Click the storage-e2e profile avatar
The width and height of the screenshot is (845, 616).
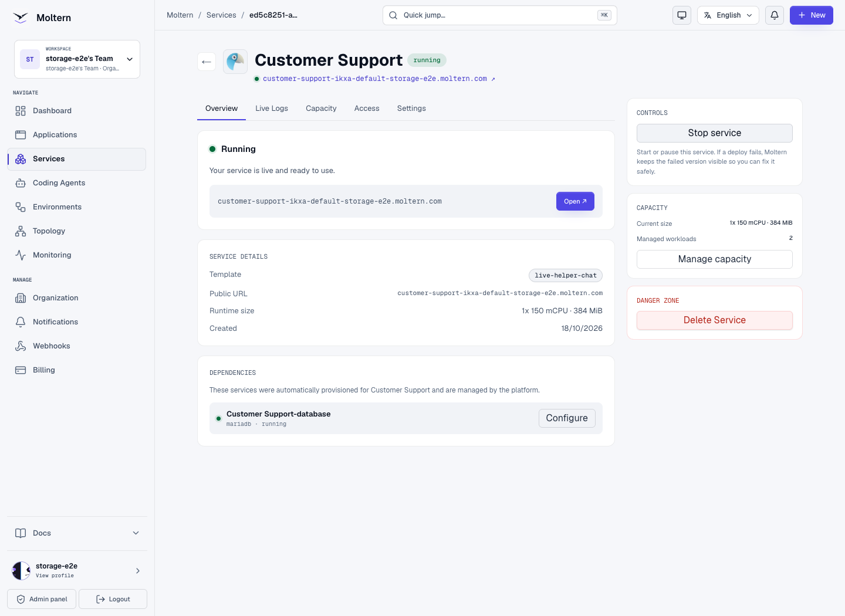click(21, 570)
